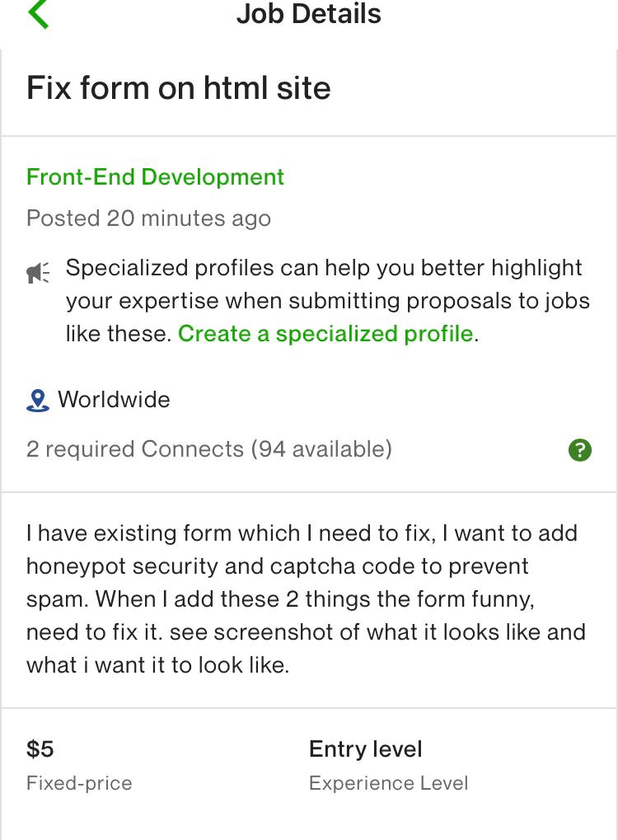This screenshot has height=840, width=618.
Task: Select the Front-End Development category link
Action: [x=155, y=176]
